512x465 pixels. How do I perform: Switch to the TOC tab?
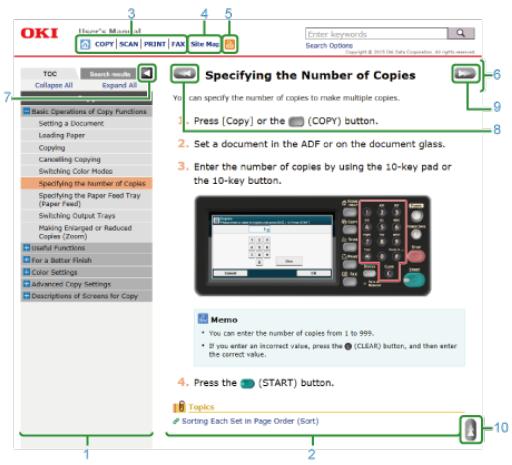(50, 74)
